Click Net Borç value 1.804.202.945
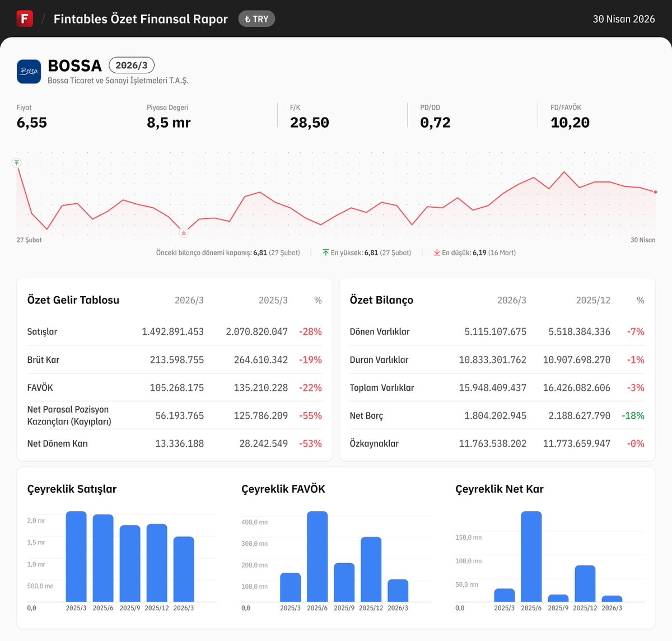 (x=496, y=415)
